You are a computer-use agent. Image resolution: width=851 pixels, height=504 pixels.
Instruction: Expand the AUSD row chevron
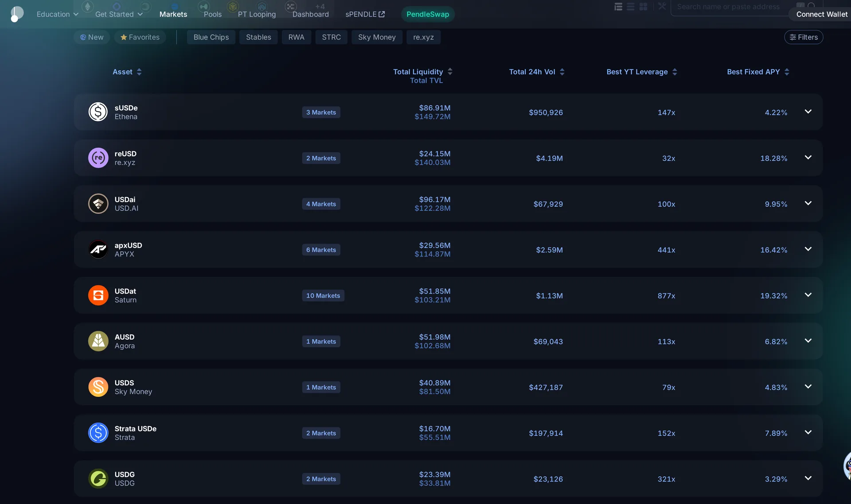(x=808, y=341)
